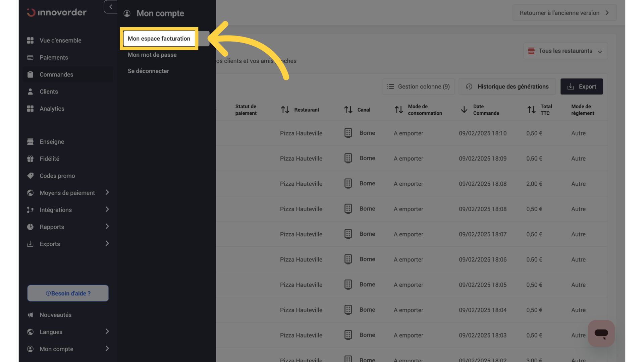The height and width of the screenshot is (362, 644).
Task: Open the Fidélité gift icon
Action: [30, 159]
